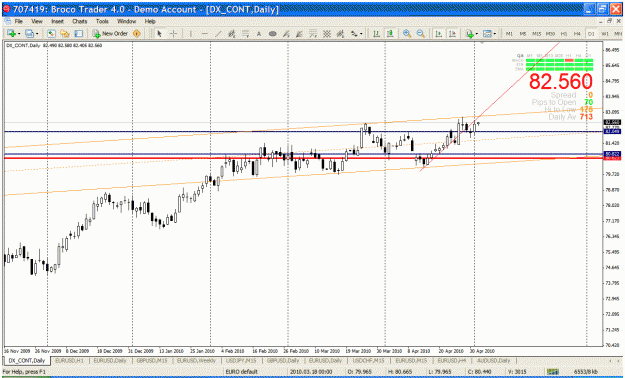
Task: Expand the New Chart dropdown arrow
Action: click(18, 34)
